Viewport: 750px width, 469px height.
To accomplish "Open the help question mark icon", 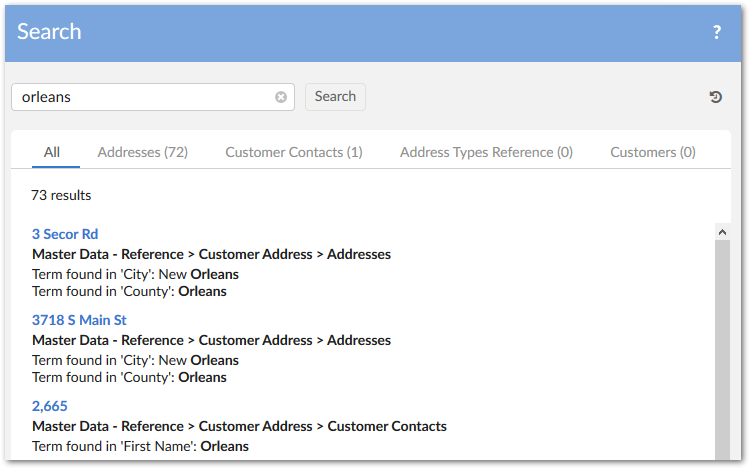I will pos(716,32).
